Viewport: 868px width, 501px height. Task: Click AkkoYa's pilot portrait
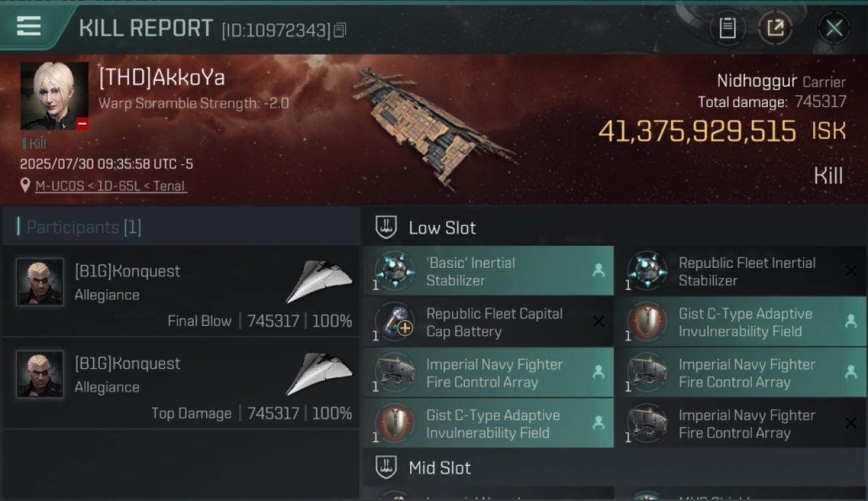point(54,96)
